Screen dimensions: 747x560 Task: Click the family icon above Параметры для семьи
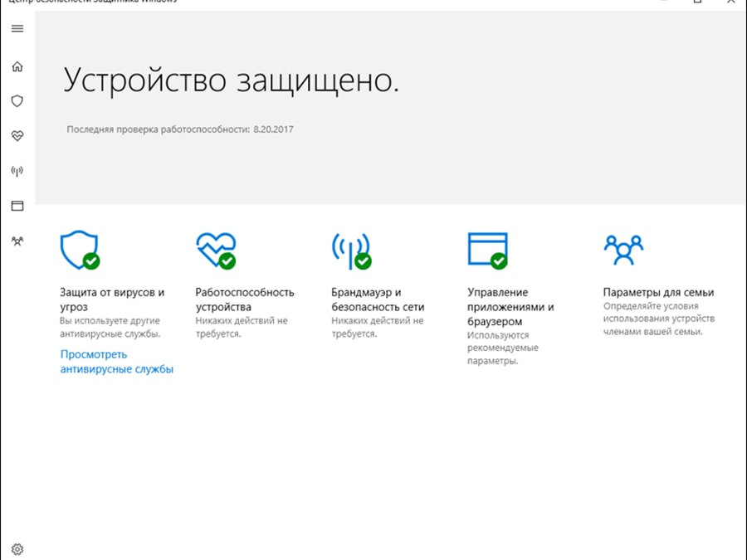(x=622, y=249)
